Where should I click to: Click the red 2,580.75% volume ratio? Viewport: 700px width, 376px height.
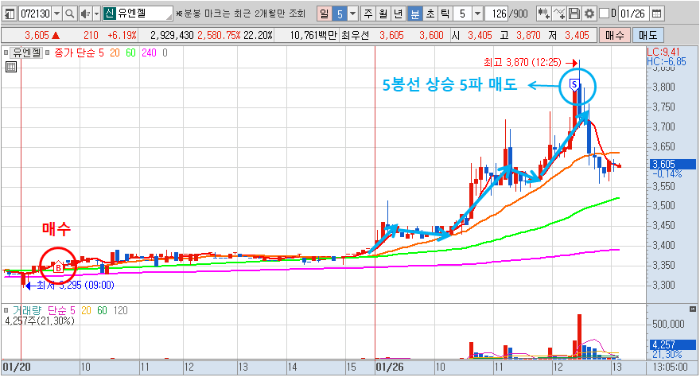click(x=219, y=35)
